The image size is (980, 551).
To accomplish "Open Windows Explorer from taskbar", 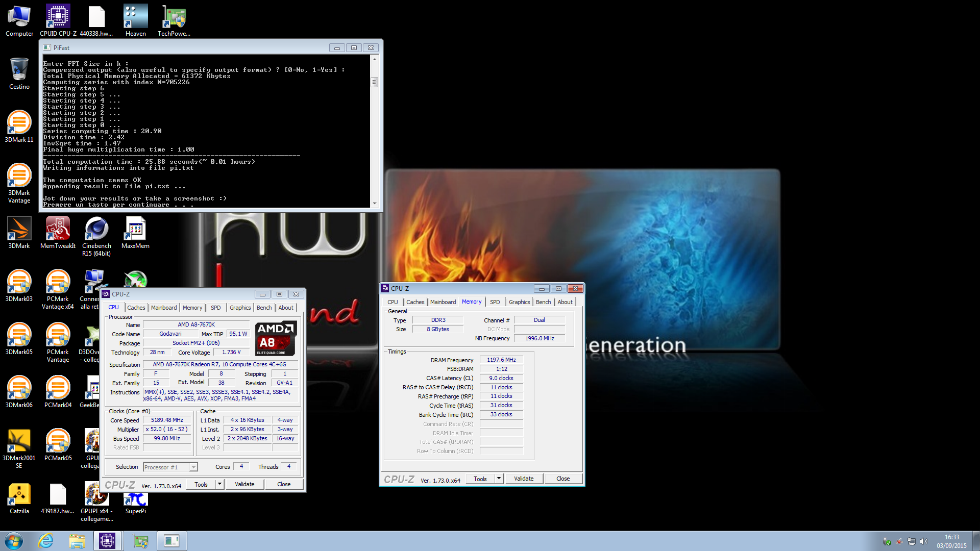I will point(77,541).
